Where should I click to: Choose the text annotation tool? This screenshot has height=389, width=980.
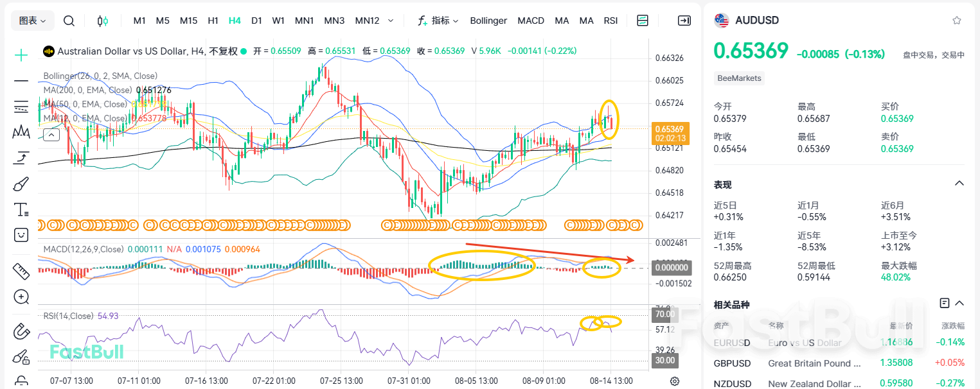pyautogui.click(x=21, y=209)
